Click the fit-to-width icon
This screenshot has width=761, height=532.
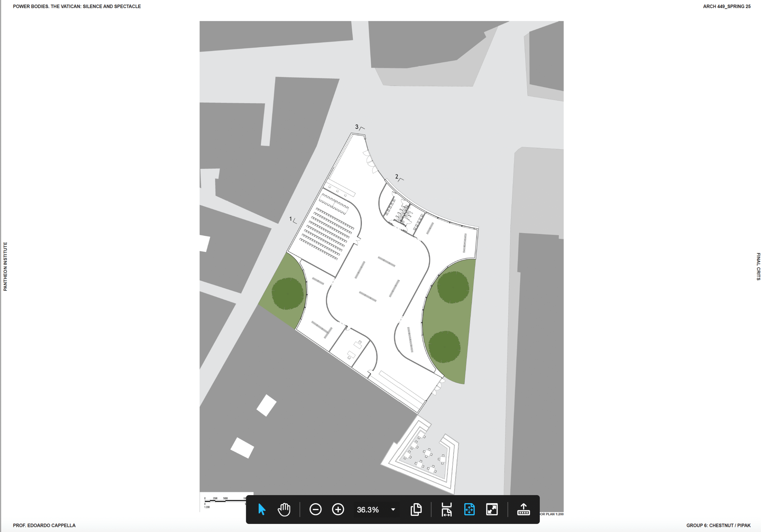pos(446,509)
